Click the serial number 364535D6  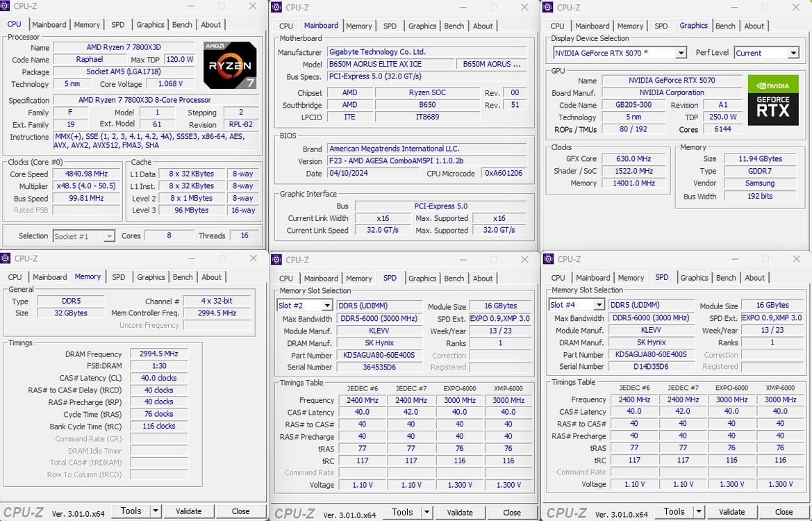[x=379, y=367]
